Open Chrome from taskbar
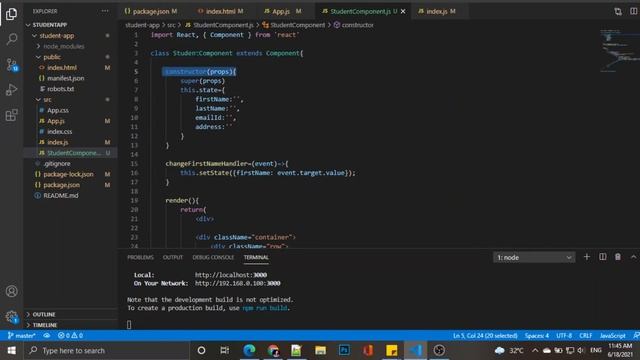Screen dimensions: 640x360 [x=273, y=350]
